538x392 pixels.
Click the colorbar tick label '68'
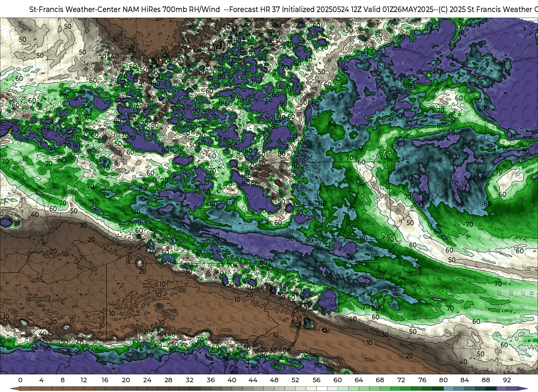(x=380, y=380)
